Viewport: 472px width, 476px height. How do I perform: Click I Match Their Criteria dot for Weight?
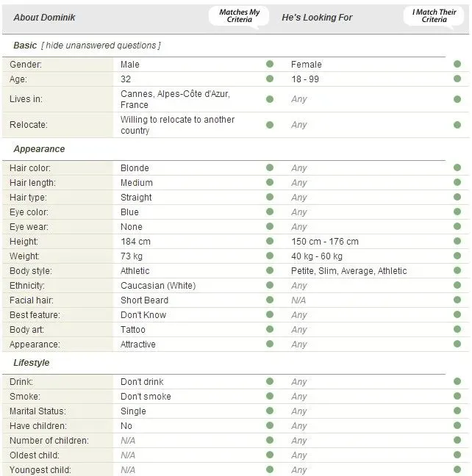point(457,256)
